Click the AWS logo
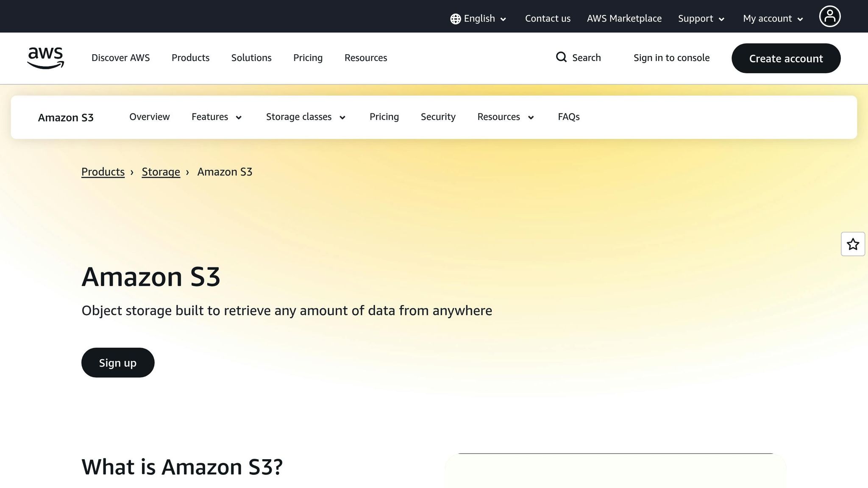The height and width of the screenshot is (488, 868). coord(45,58)
